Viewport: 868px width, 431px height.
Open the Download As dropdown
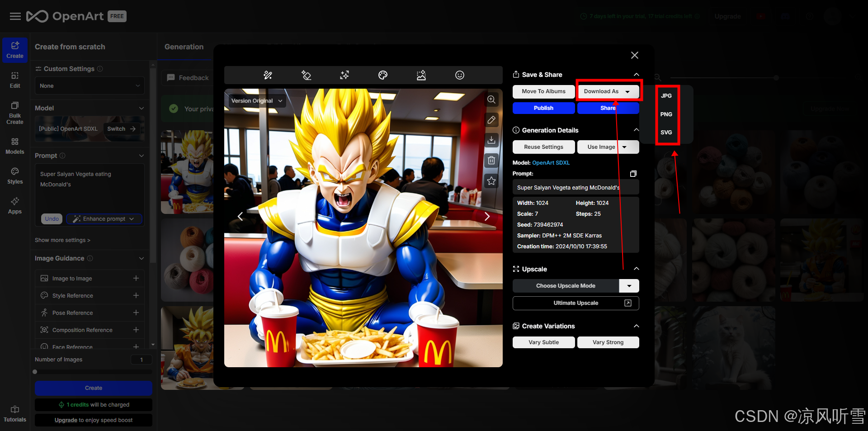[x=608, y=91]
